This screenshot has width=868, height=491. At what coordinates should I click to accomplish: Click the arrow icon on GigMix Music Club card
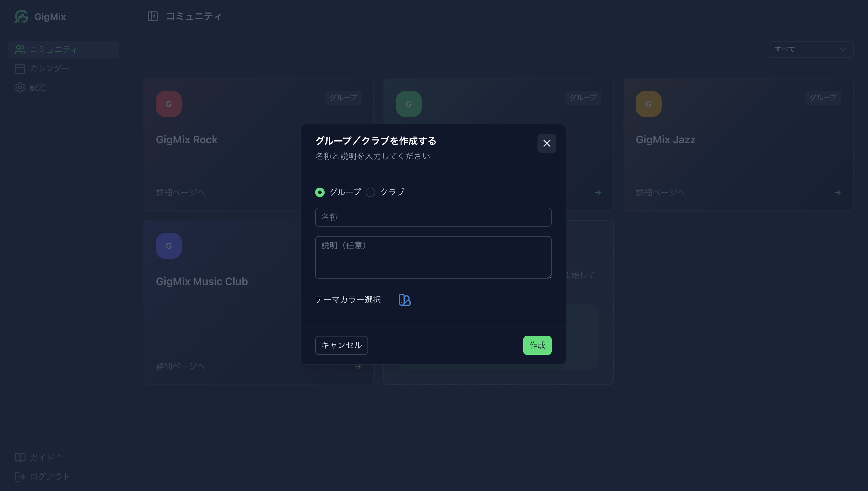(x=358, y=366)
